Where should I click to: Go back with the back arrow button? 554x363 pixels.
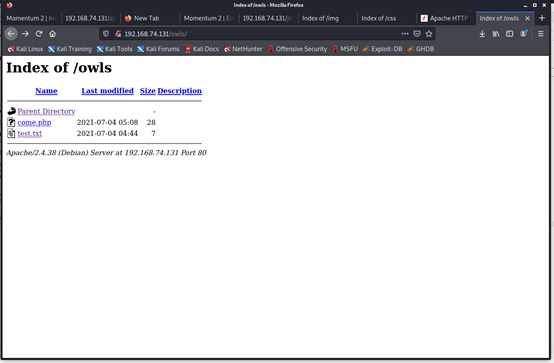(x=11, y=34)
